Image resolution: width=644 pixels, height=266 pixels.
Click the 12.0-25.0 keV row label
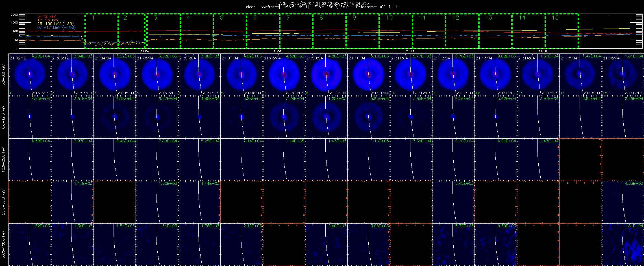(x=3, y=160)
